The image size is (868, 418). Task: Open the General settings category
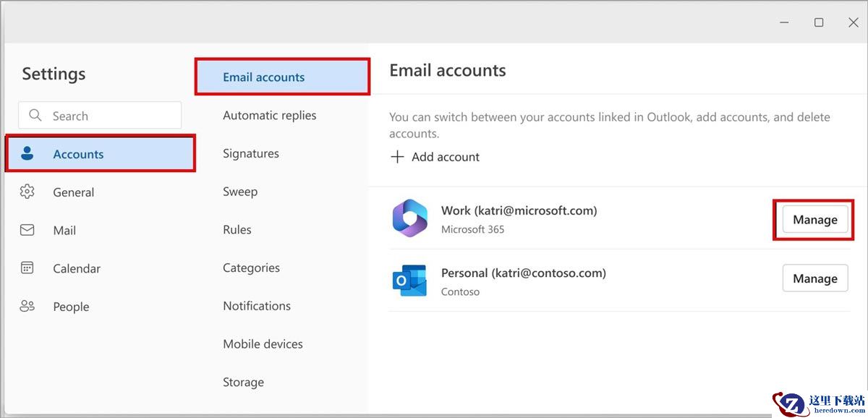(100, 192)
